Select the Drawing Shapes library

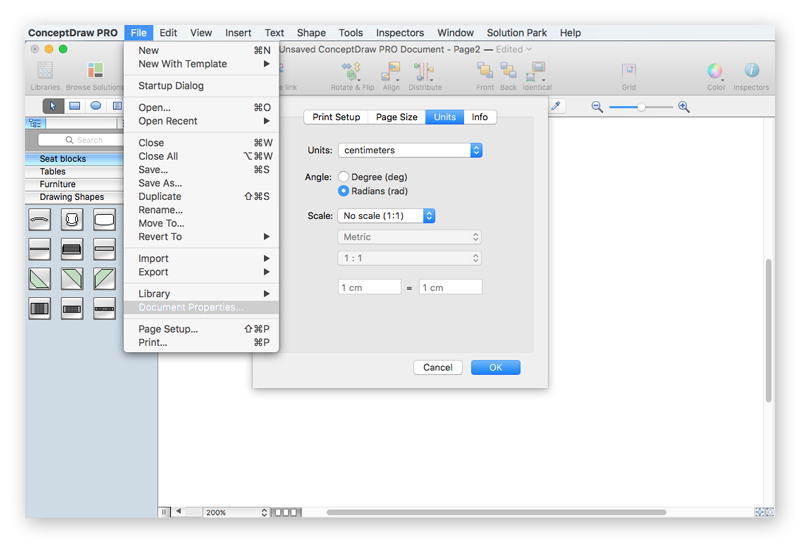[x=74, y=197]
